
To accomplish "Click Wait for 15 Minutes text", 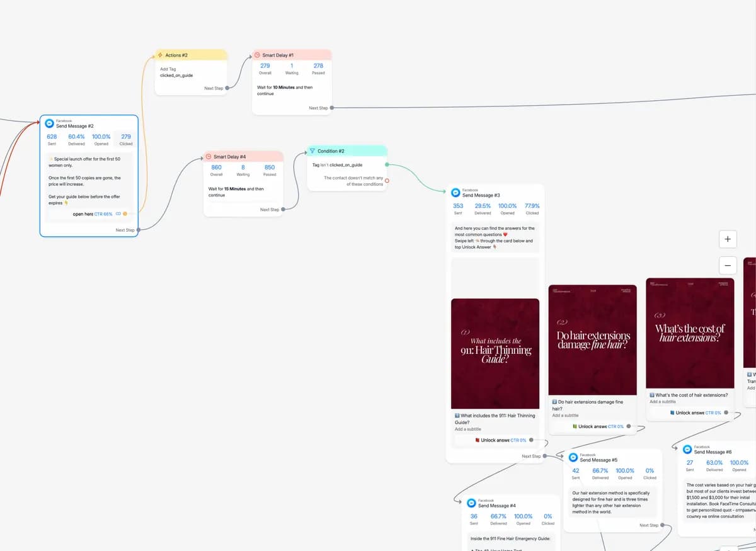I will (x=236, y=192).
